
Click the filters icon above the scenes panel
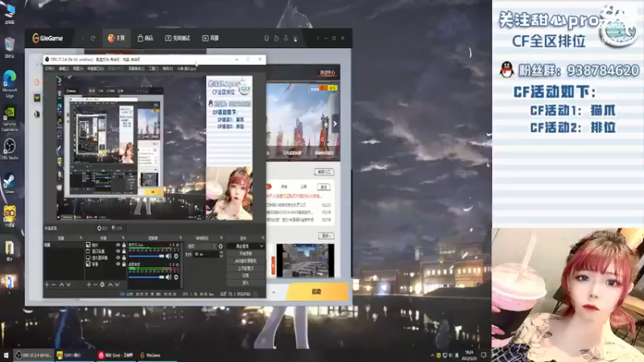117,228
